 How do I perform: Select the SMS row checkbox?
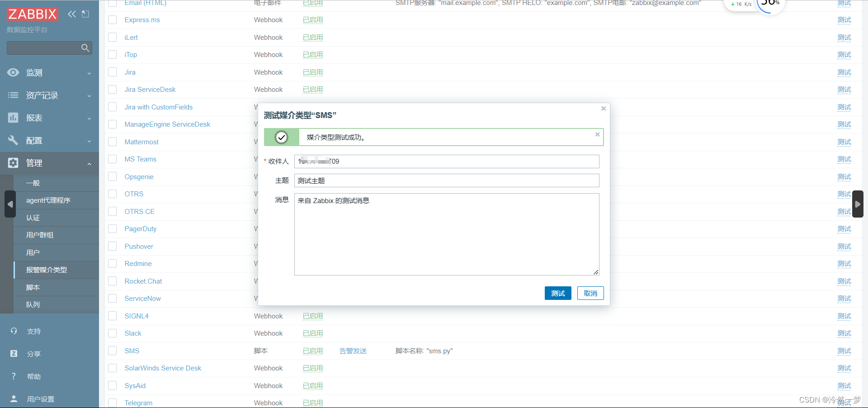pos(113,351)
